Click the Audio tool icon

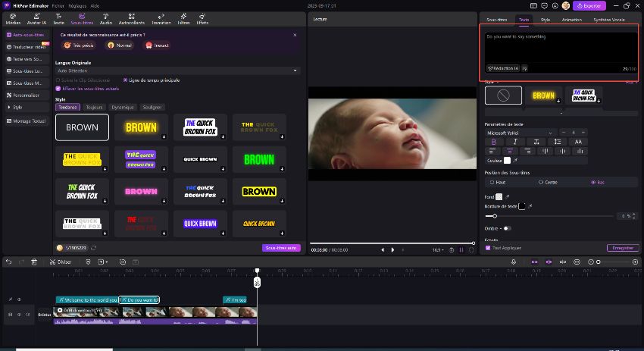tap(105, 18)
